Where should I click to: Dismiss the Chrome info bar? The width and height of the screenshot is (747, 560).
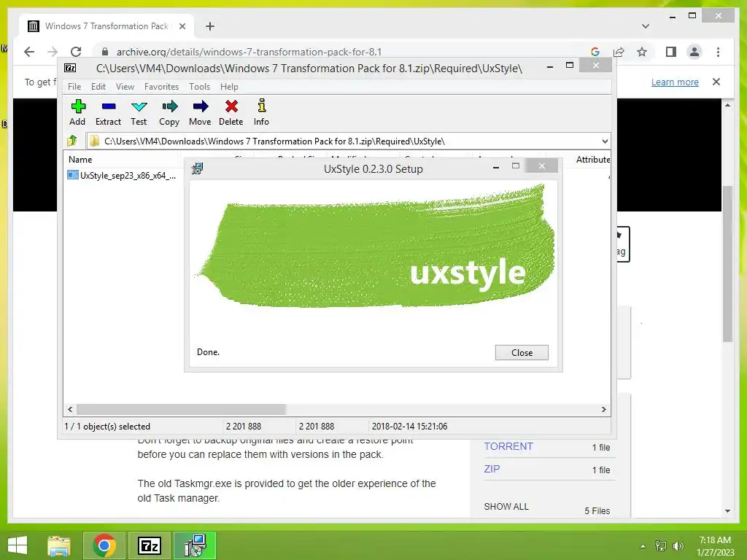click(x=716, y=82)
